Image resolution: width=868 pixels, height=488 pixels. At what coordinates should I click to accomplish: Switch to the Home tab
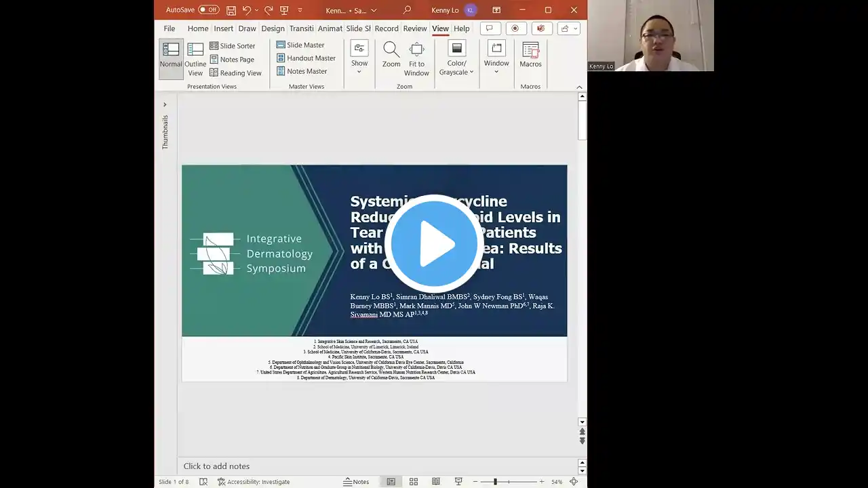(198, 28)
